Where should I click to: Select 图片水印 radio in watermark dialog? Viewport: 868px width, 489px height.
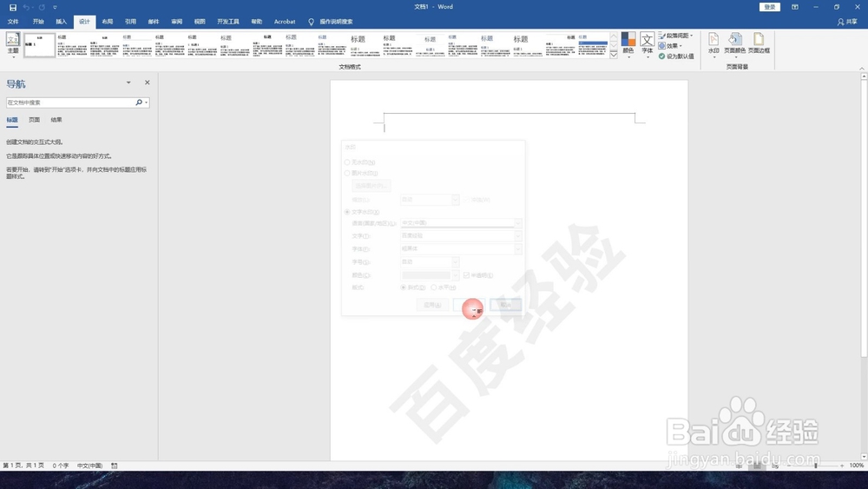click(347, 174)
